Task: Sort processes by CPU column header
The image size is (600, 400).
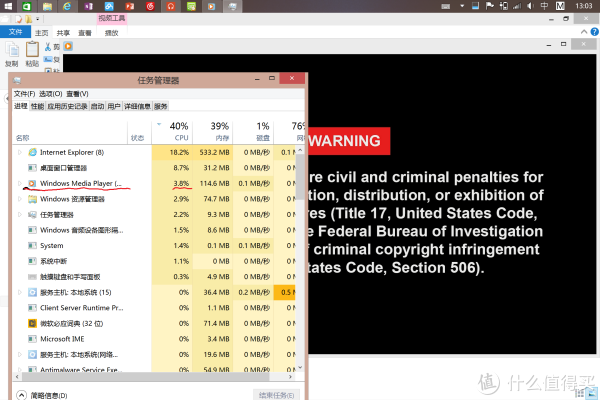Action: pyautogui.click(x=172, y=132)
